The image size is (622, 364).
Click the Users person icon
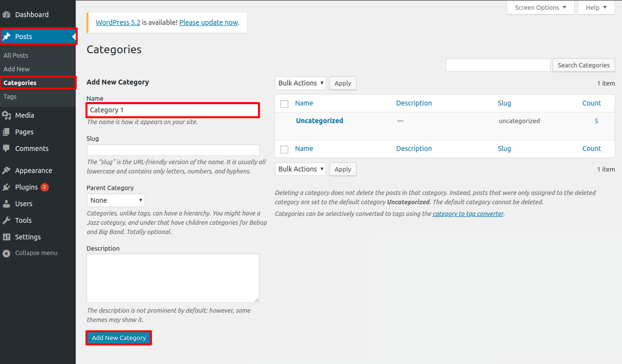pyautogui.click(x=7, y=204)
